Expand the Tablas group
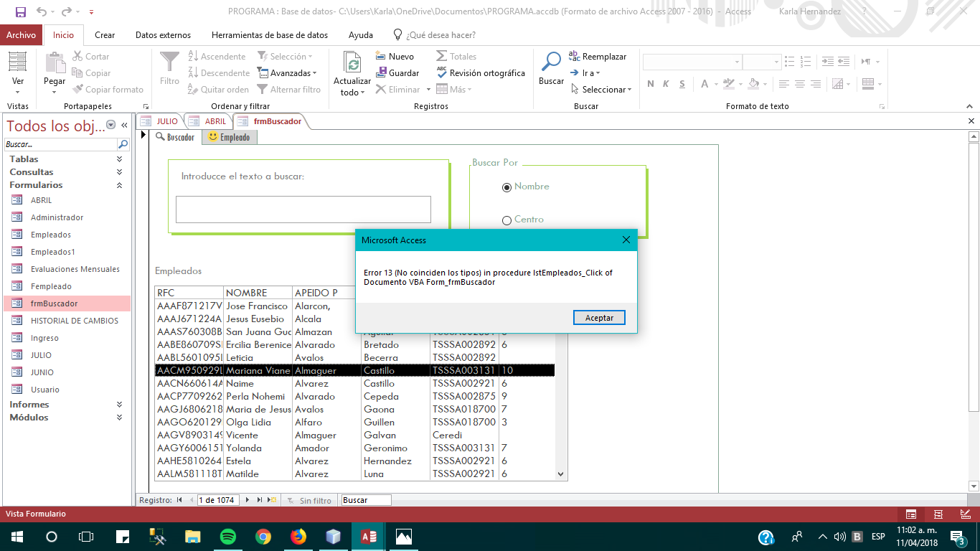 pos(119,159)
